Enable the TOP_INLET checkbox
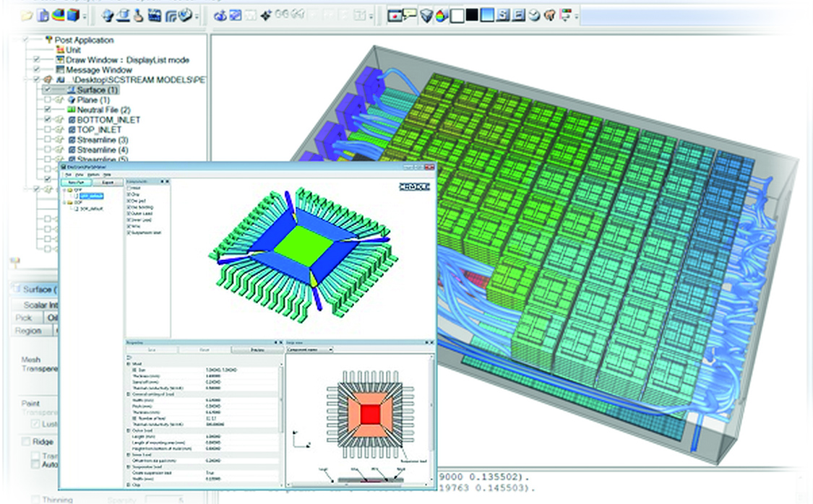813x504 pixels. coord(48,129)
